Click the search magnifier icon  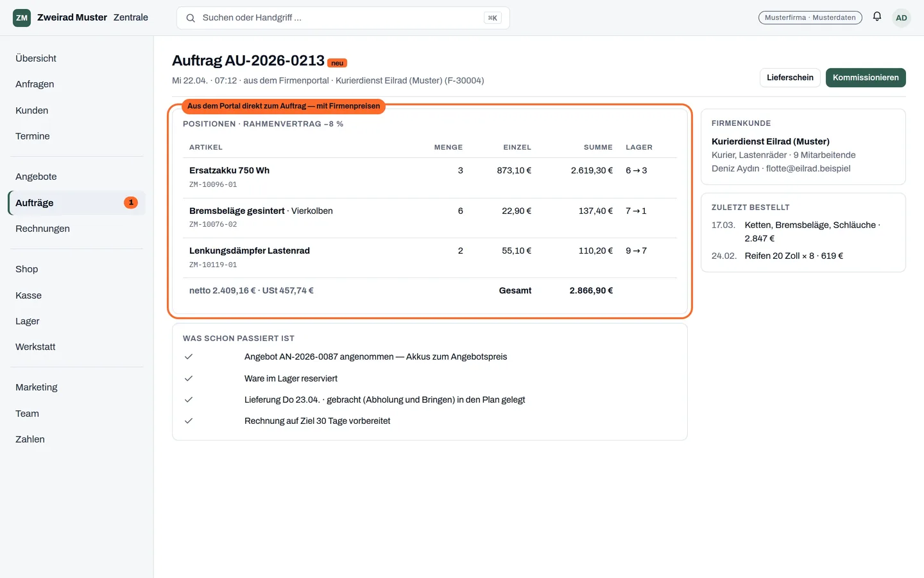pyautogui.click(x=191, y=18)
